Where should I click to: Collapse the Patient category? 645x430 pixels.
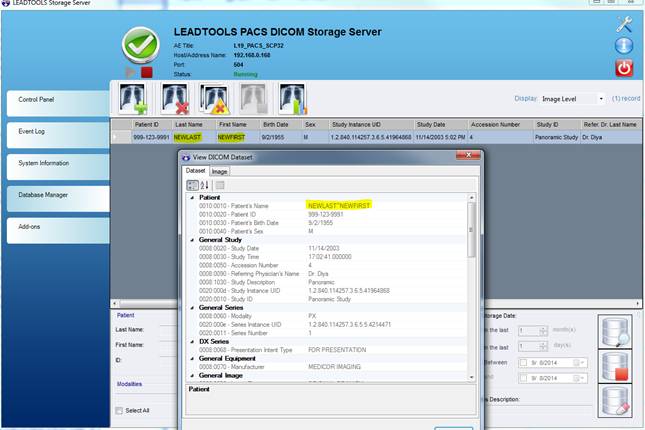192,198
